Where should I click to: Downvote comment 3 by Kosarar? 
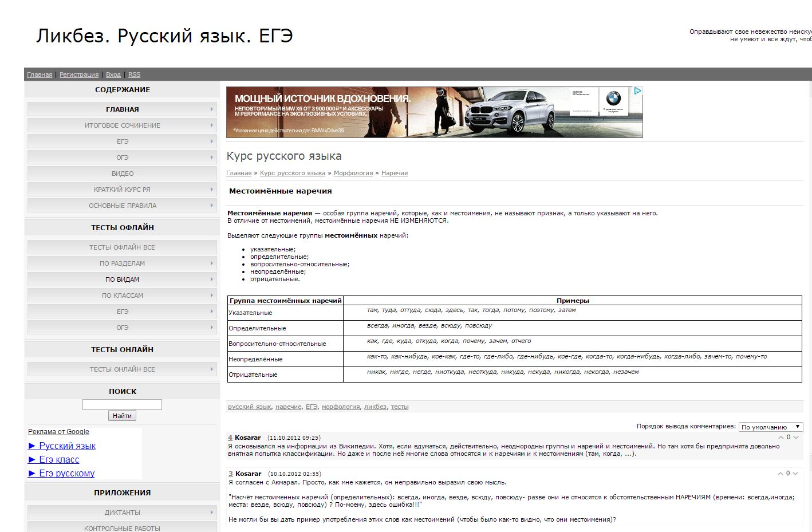point(796,474)
